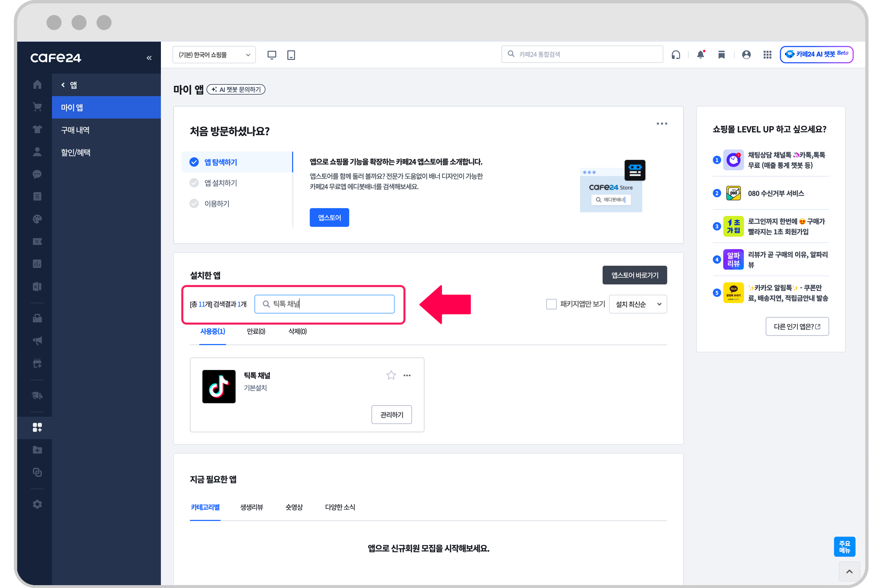Image resolution: width=882 pixels, height=588 pixels.
Task: Open the account profile icon
Action: click(x=746, y=54)
